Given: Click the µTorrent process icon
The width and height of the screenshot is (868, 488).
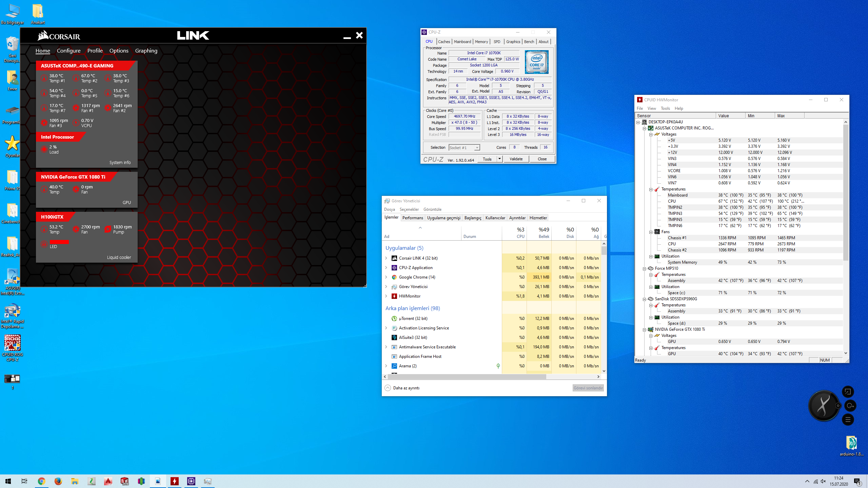Looking at the screenshot, I should pos(394,319).
